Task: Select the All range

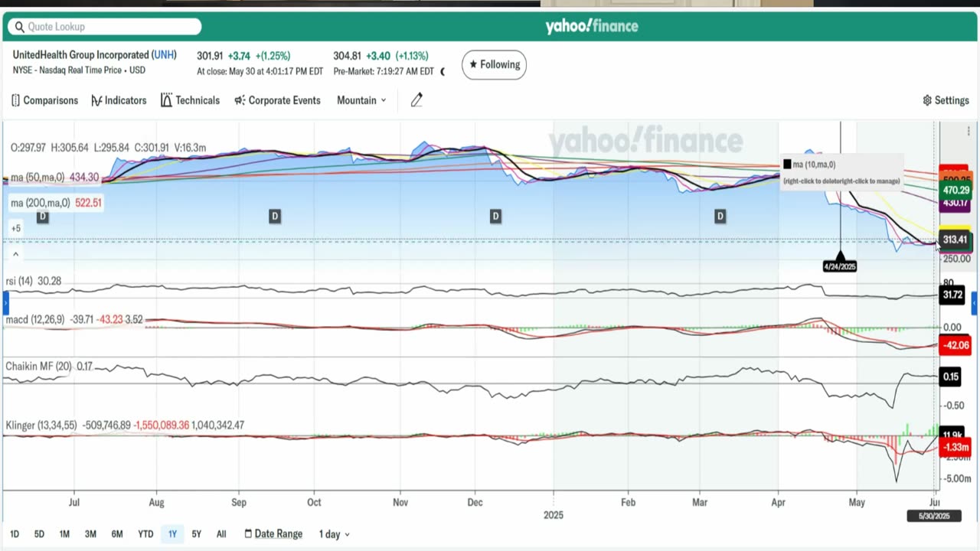Action: click(221, 534)
